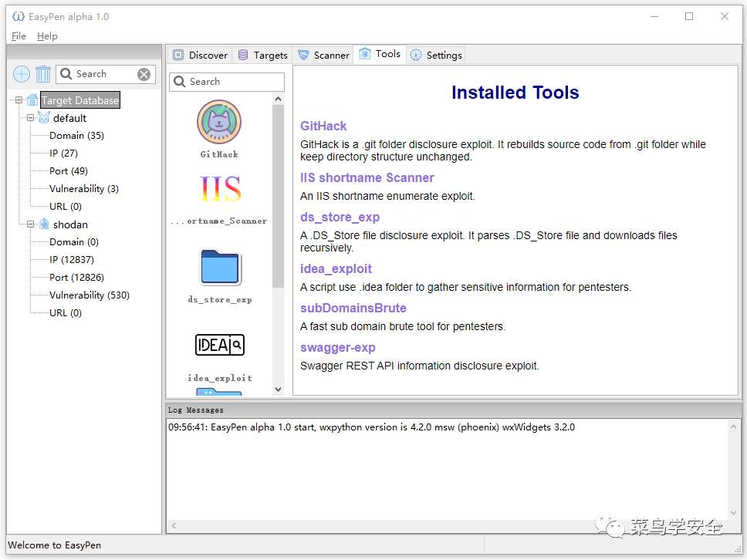Click the magnifier icon in tools search
Screen dimensions: 747x560
(x=180, y=82)
